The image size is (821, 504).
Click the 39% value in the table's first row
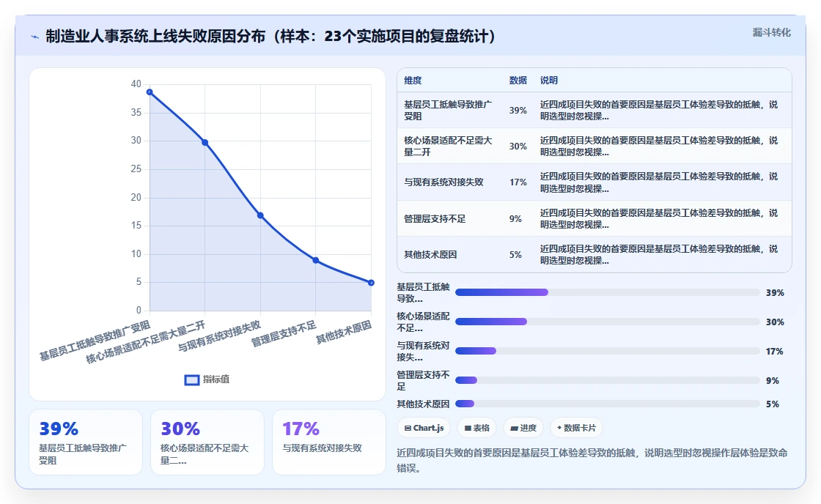click(x=518, y=111)
